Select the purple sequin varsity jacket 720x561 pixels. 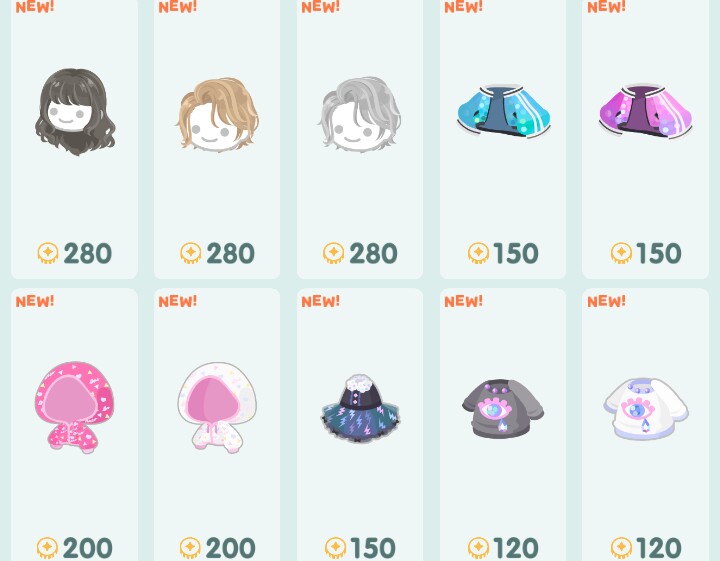tap(646, 112)
